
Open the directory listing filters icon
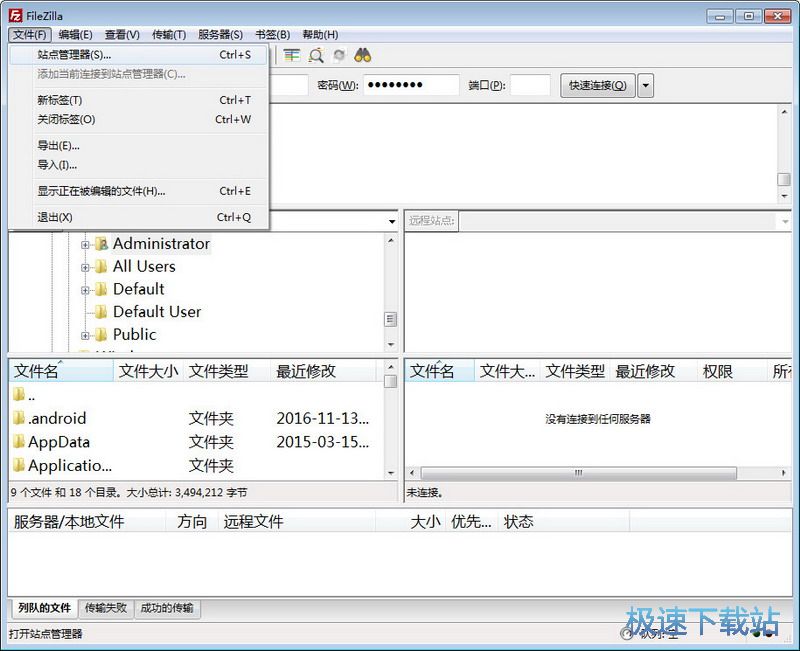pyautogui.click(x=291, y=57)
